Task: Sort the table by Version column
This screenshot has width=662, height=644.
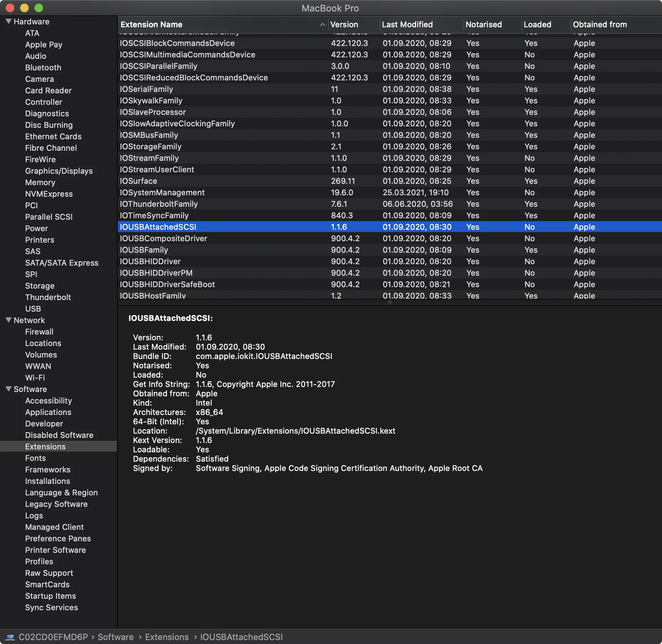Action: [344, 24]
